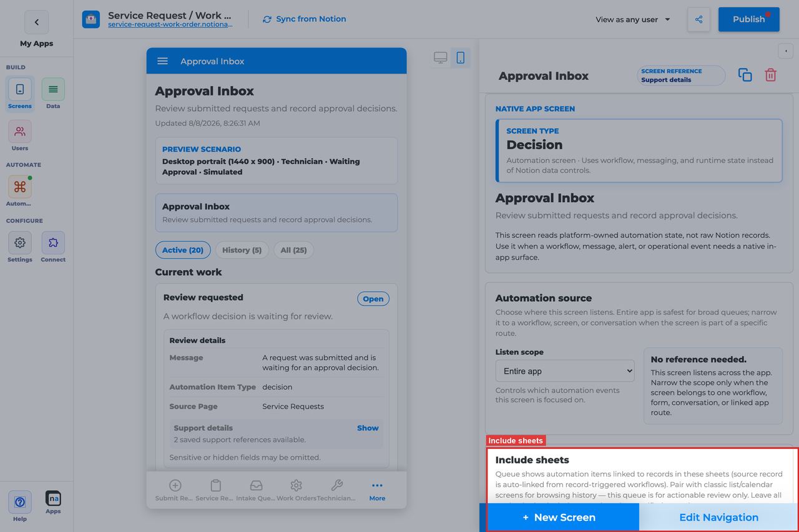This screenshot has height=532, width=799.
Task: Click the Preview Scenario card
Action: (277, 160)
